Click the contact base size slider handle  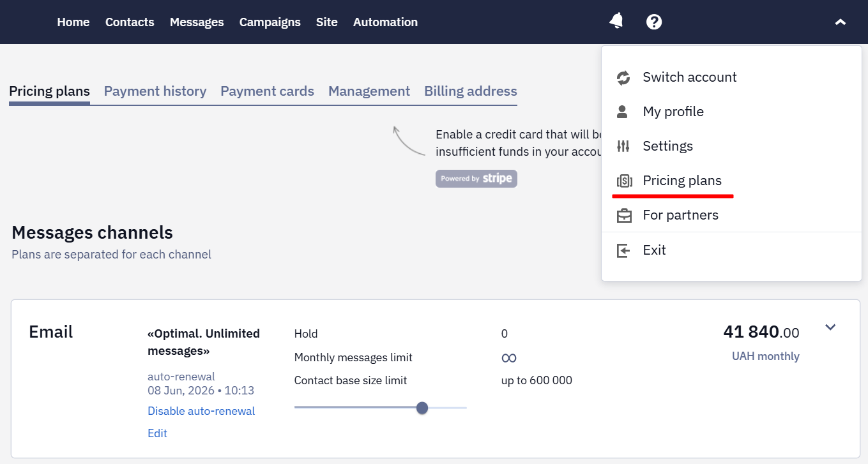(x=422, y=408)
